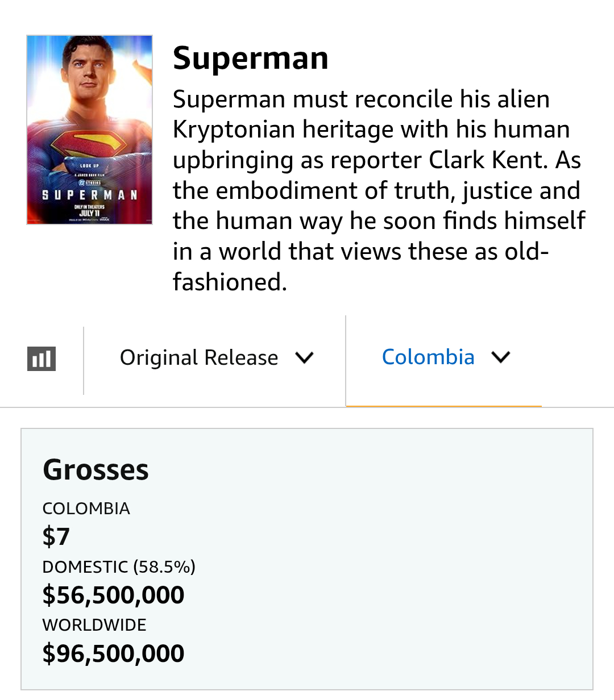Click the $96,500,000 worldwide gross figure

114,654
